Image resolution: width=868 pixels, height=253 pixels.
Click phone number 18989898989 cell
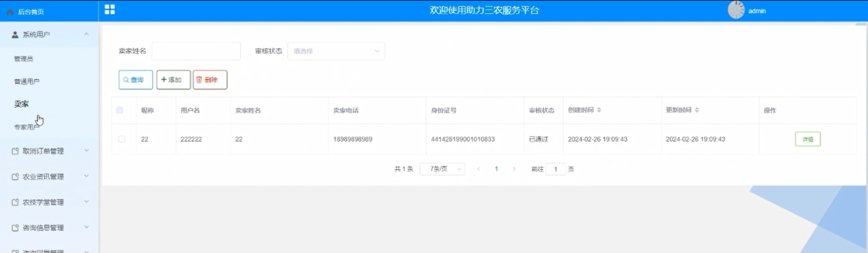[353, 139]
